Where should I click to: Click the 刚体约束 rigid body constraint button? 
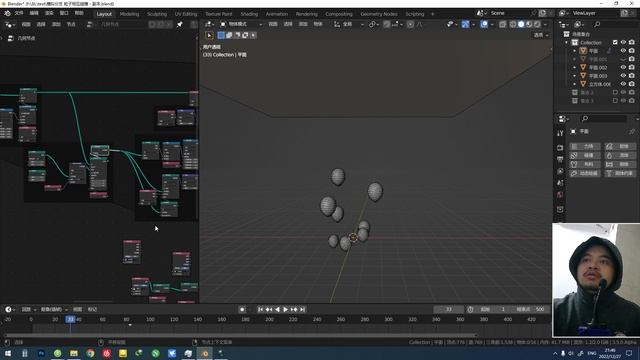pyautogui.click(x=620, y=173)
